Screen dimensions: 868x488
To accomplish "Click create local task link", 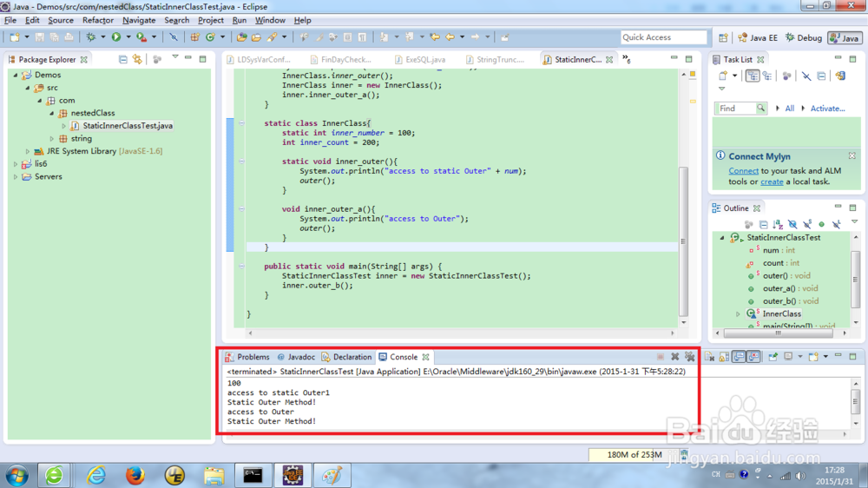I will click(x=772, y=181).
